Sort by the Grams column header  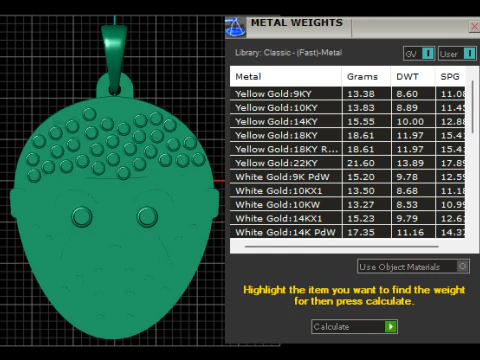coord(366,77)
